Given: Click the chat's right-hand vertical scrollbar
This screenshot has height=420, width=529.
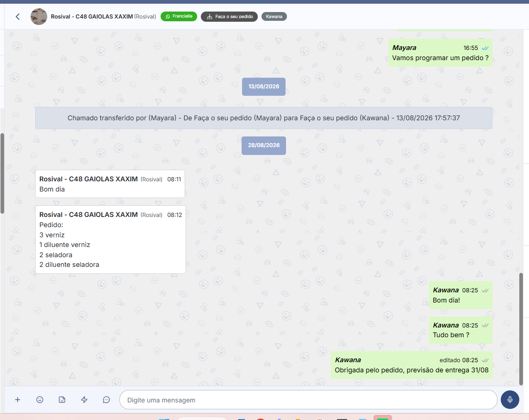Looking at the screenshot, I should point(521,329).
